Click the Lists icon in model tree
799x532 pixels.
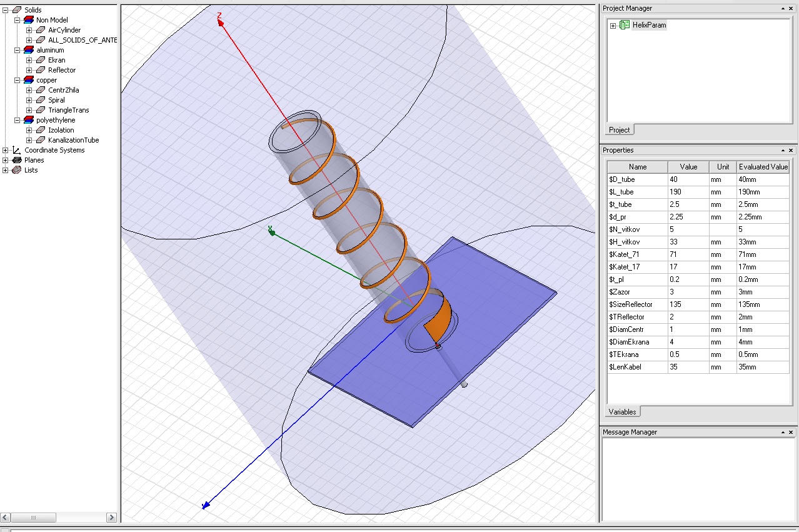tap(17, 170)
